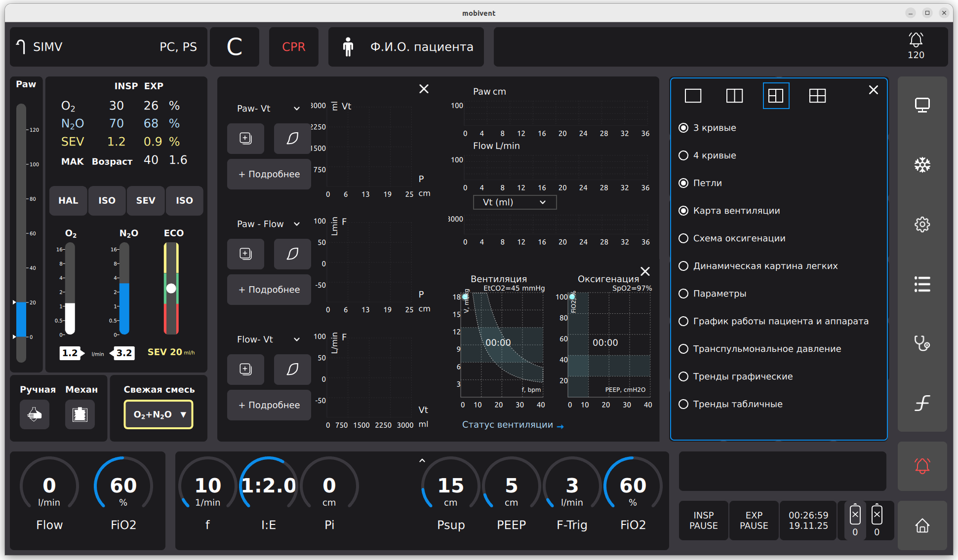Open the monitor display icon in sidebar

pos(922,105)
